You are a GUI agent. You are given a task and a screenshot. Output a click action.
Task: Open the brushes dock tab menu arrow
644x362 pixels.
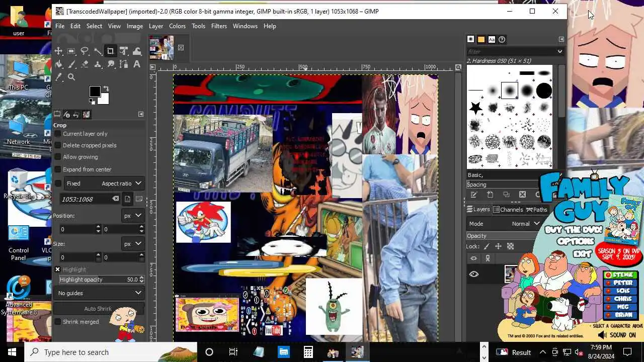tap(561, 39)
